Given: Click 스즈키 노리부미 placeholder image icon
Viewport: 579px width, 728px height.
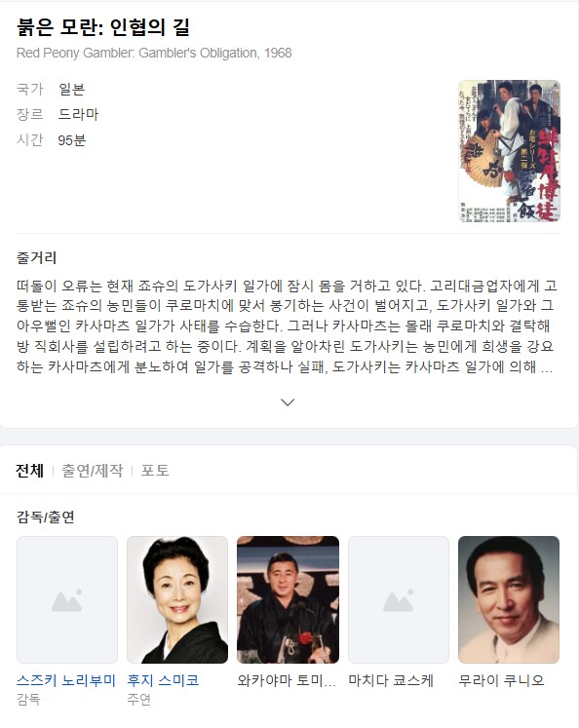Looking at the screenshot, I should click(x=67, y=600).
